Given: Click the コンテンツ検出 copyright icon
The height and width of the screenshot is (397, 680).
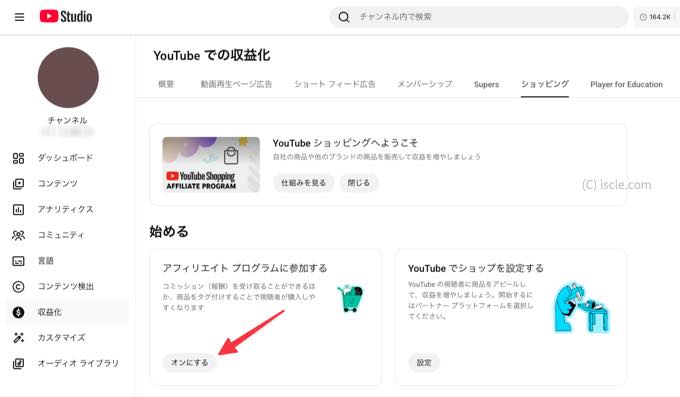Looking at the screenshot, I should (x=18, y=286).
